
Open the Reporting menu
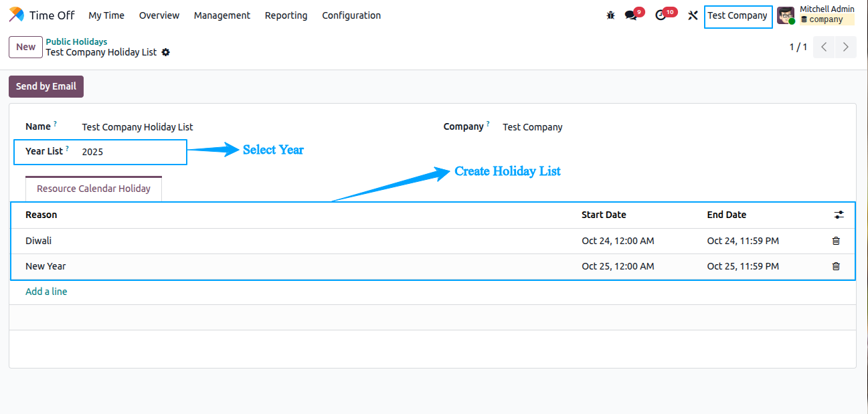pos(286,15)
